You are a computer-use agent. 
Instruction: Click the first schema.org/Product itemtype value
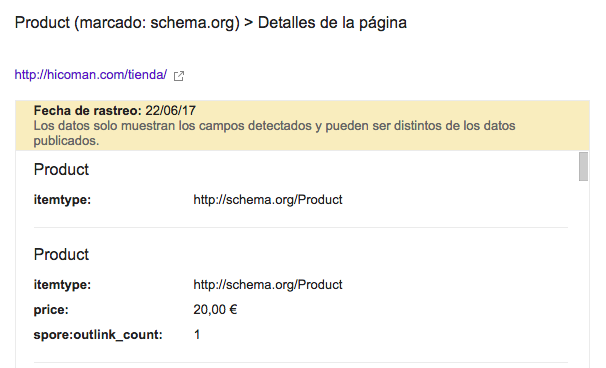(x=268, y=200)
